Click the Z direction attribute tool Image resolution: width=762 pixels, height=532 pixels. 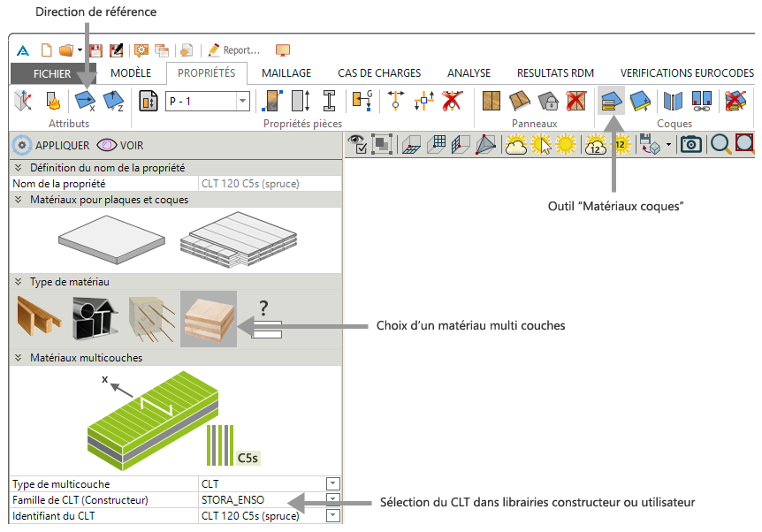click(114, 101)
